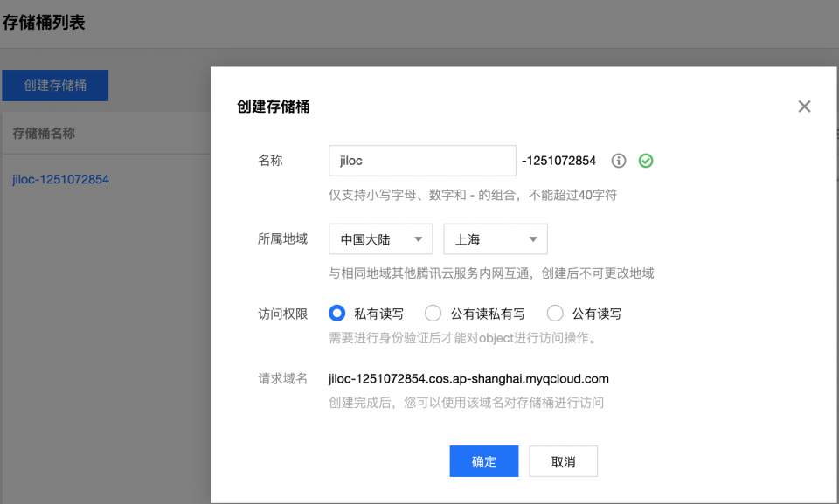Click the request domain jiloc-1251072854.cos.ap-shanghai.myqcloud.com text

click(x=468, y=379)
